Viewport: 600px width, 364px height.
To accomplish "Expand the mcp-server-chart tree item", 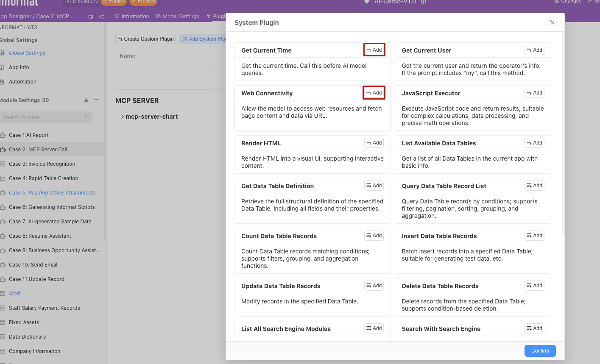I will (123, 117).
